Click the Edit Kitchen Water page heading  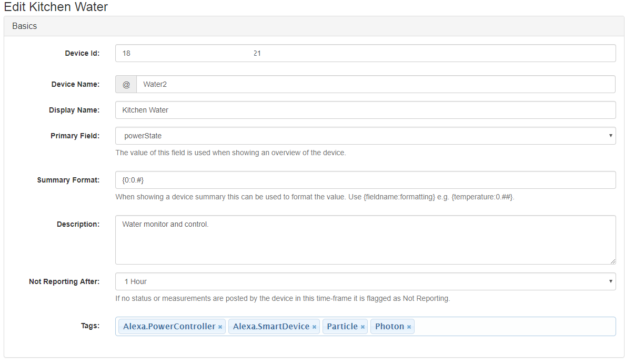(56, 7)
